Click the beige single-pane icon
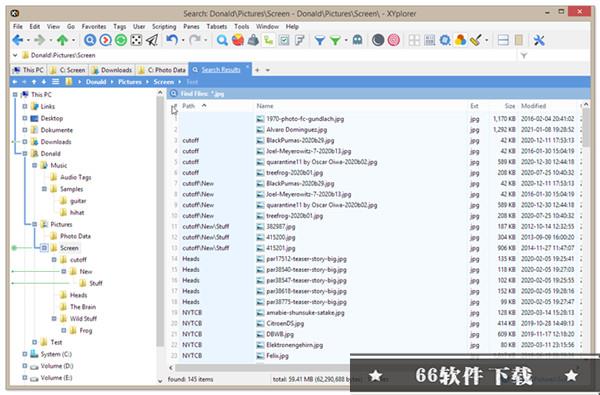This screenshot has height=395, width=600. coord(519,40)
